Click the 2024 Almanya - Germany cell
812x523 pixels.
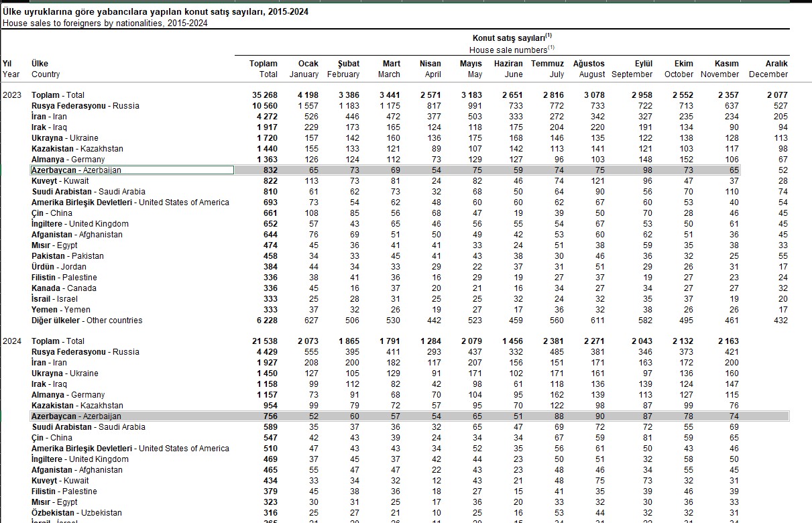point(68,395)
